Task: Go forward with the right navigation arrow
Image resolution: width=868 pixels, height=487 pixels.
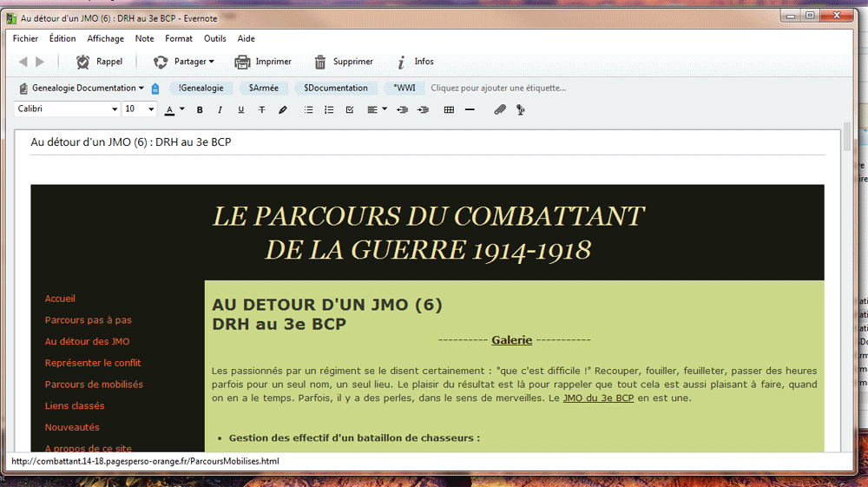Action: pos(40,62)
